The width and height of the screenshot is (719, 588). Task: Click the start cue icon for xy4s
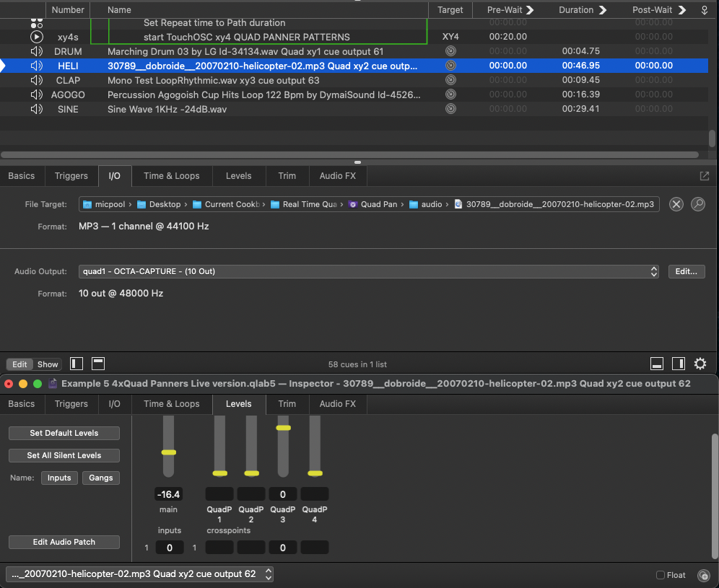[x=37, y=37]
